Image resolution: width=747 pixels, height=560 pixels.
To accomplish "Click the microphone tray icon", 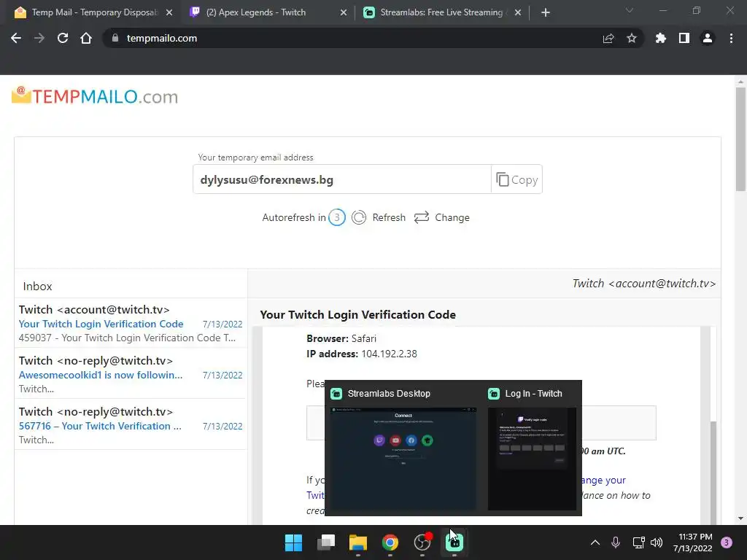I will coord(616,542).
